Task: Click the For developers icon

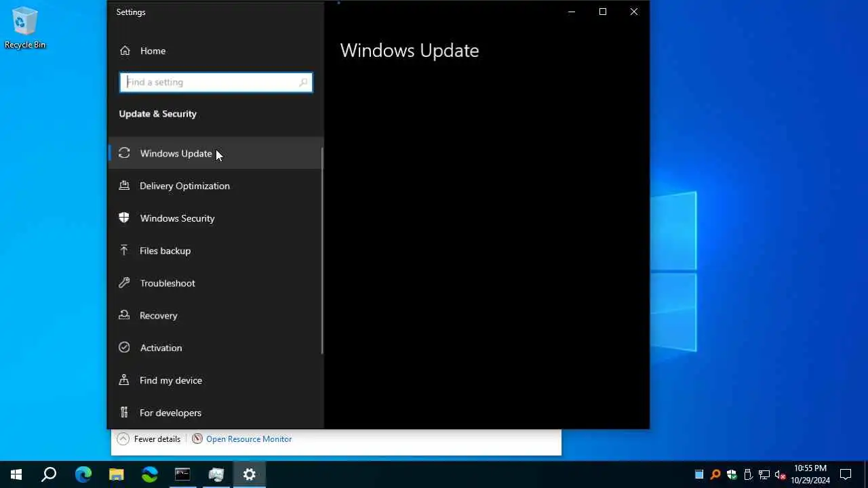Action: pyautogui.click(x=124, y=412)
